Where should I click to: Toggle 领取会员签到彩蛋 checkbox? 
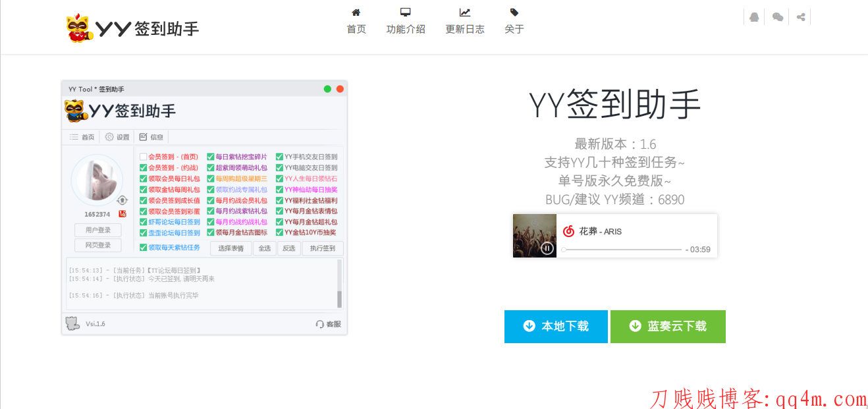(x=143, y=211)
